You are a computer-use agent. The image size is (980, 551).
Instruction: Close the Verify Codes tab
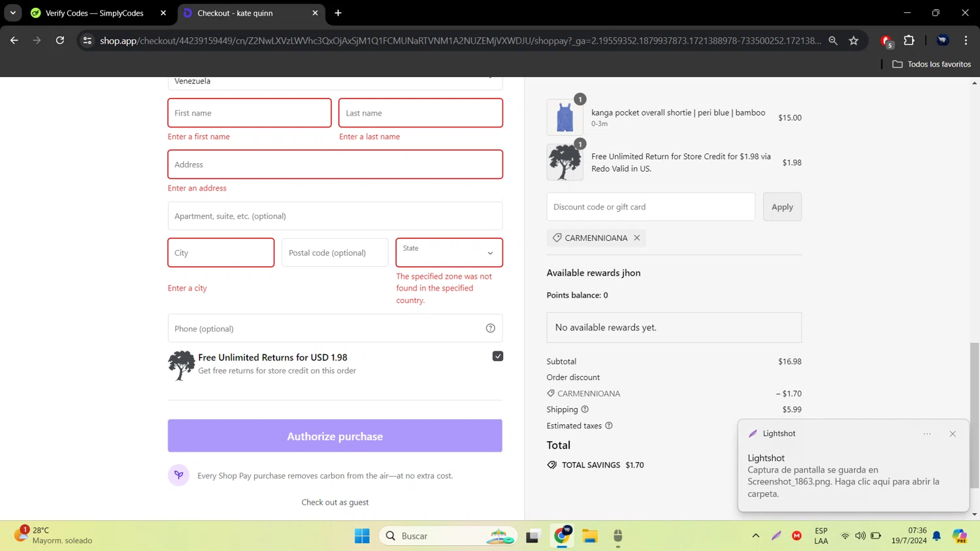pos(163,13)
